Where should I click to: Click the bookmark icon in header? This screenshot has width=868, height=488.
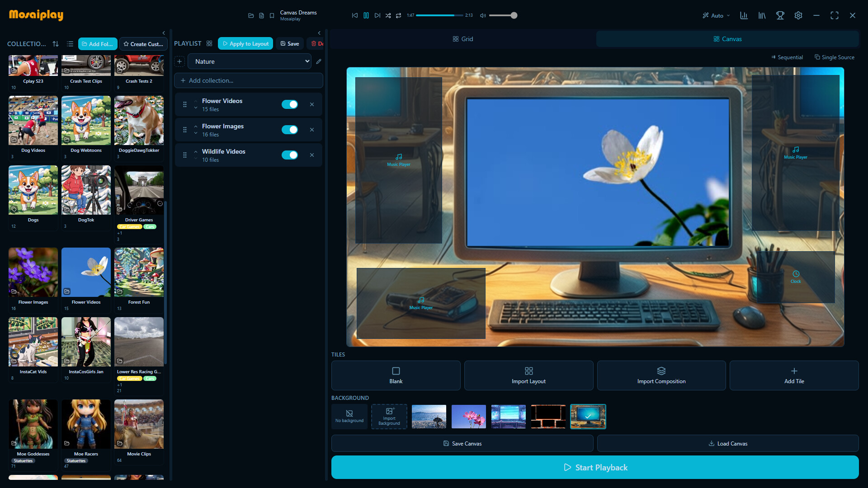tap(272, 15)
